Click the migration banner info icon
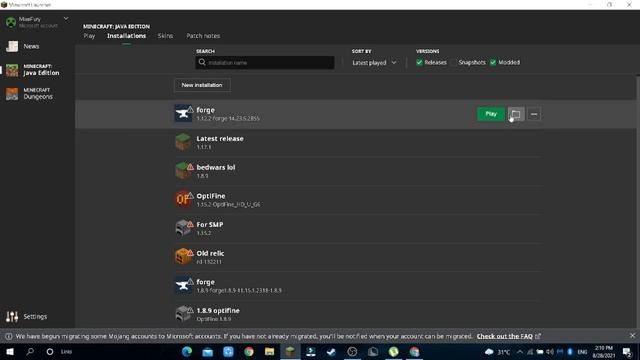The image size is (640, 360). coord(8,336)
